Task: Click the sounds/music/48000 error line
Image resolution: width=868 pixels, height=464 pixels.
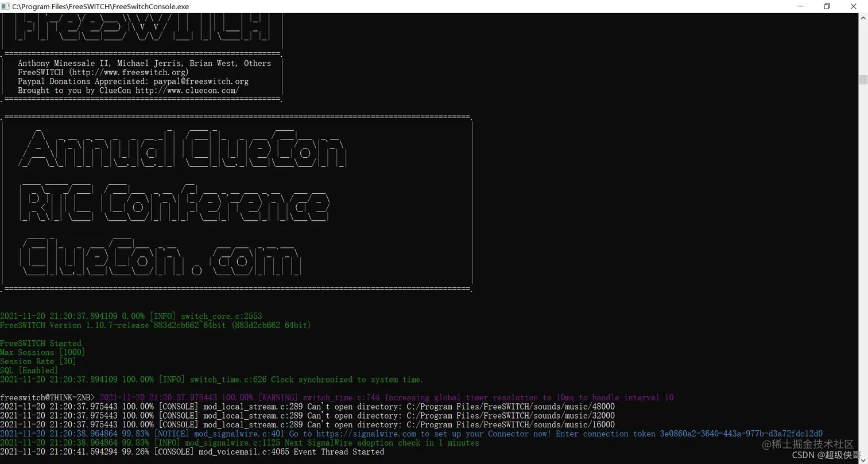Action: [x=307, y=407]
